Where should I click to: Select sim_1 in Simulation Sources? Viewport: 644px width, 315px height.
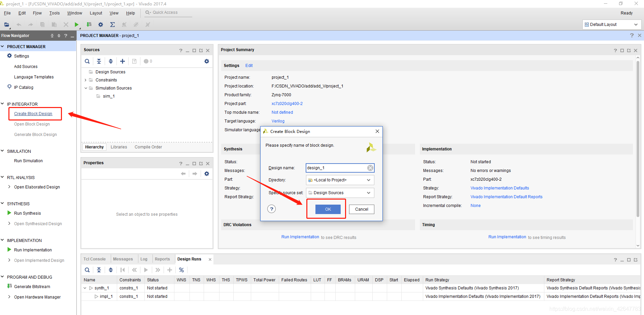tap(109, 96)
